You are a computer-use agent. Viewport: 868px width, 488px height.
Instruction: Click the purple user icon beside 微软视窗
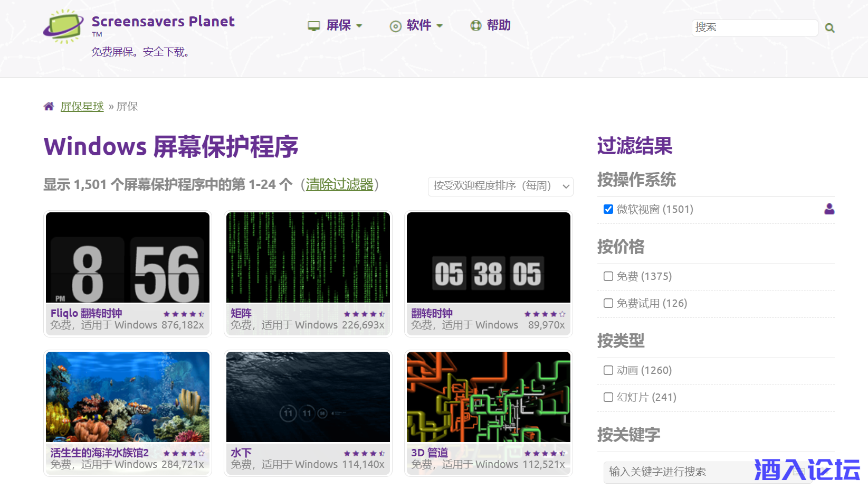tap(829, 209)
